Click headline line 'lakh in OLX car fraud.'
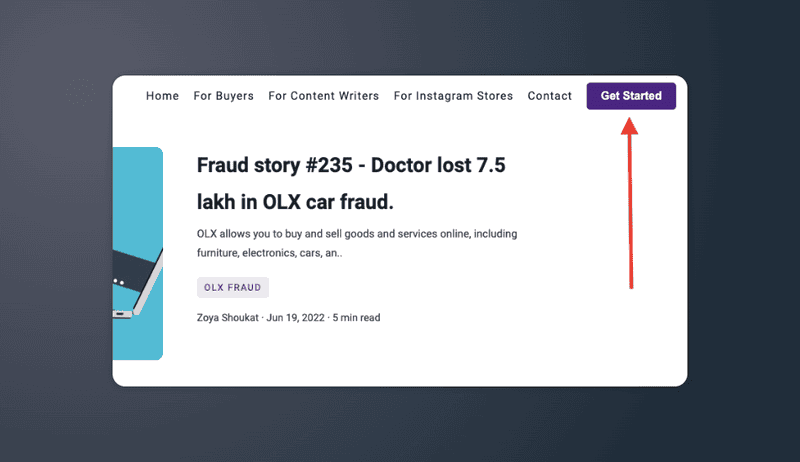Image resolution: width=800 pixels, height=462 pixels. point(295,202)
